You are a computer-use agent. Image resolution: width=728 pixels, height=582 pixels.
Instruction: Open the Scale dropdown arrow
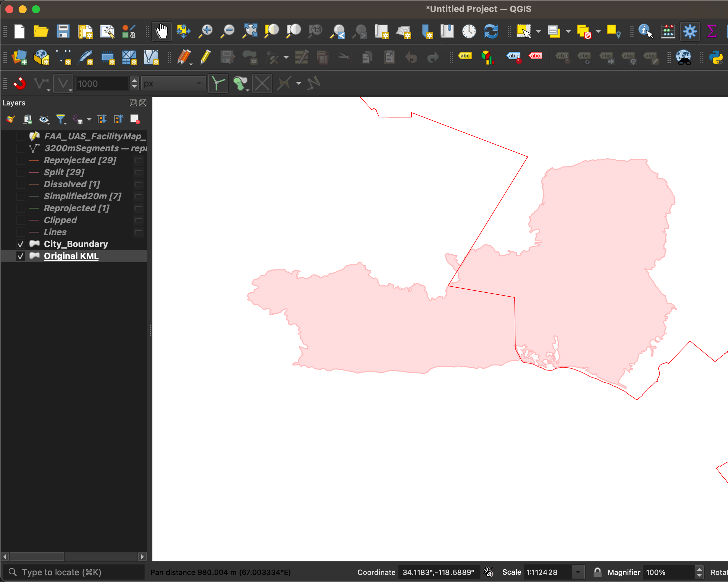[x=578, y=572]
